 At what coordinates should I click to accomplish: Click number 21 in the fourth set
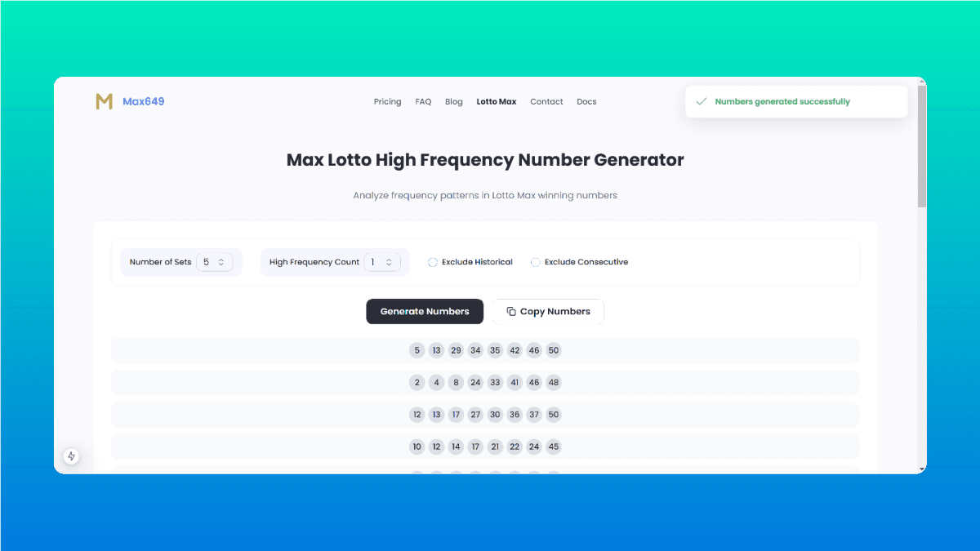point(495,447)
